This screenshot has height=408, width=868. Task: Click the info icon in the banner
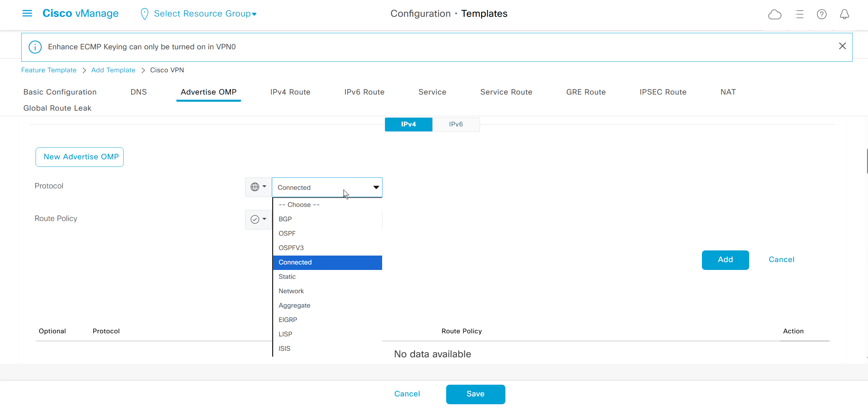(x=35, y=47)
